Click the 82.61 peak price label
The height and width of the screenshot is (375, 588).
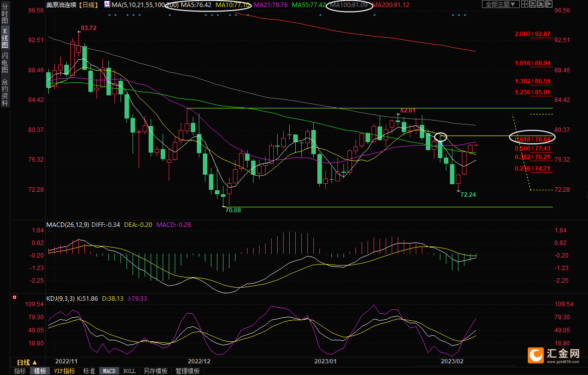[x=408, y=110]
